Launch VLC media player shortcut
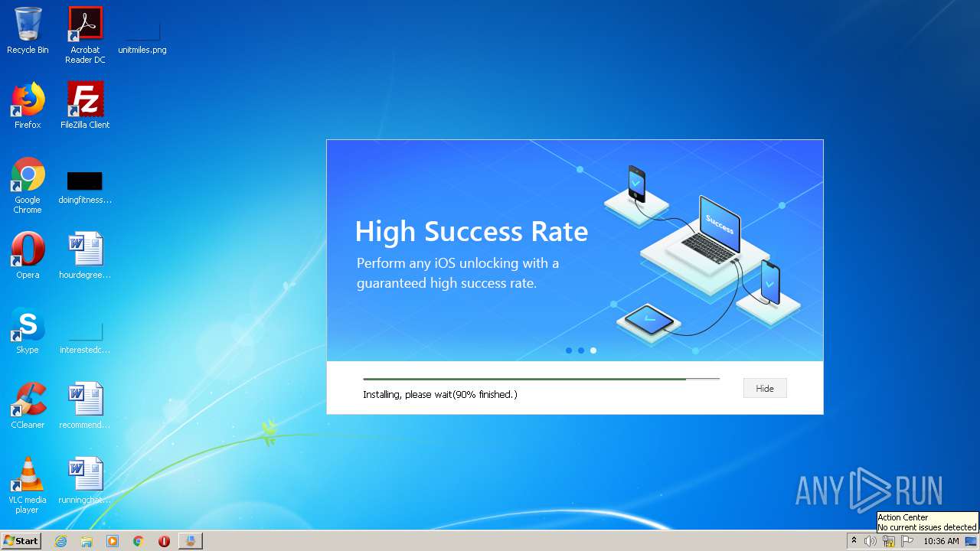The image size is (980, 551). pos(28,485)
